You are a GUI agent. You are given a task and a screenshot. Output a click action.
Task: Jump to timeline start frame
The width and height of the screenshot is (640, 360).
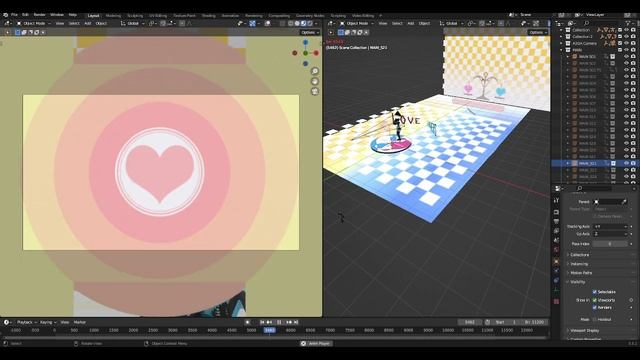point(262,322)
